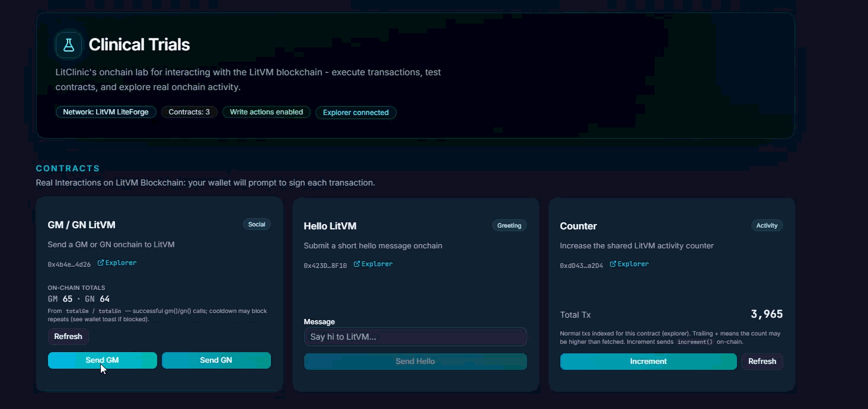This screenshot has width=868, height=409.
Task: Refresh the Counter total transactions
Action: click(762, 362)
